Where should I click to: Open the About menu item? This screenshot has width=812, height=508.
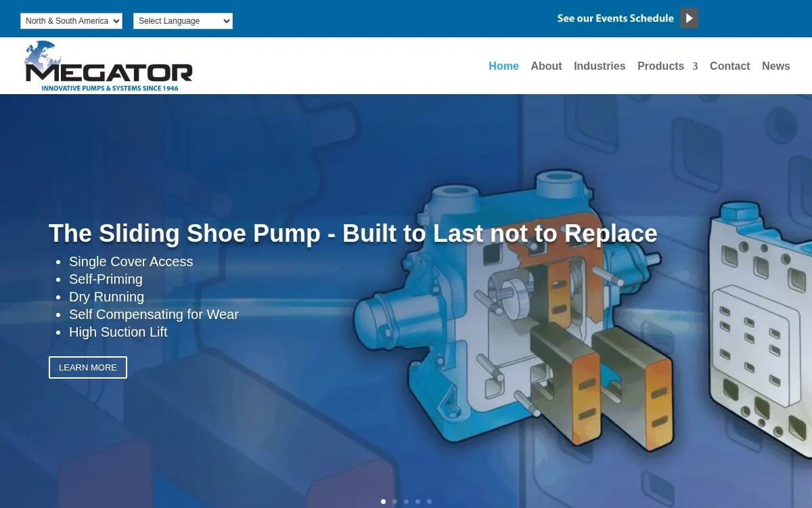[546, 66]
